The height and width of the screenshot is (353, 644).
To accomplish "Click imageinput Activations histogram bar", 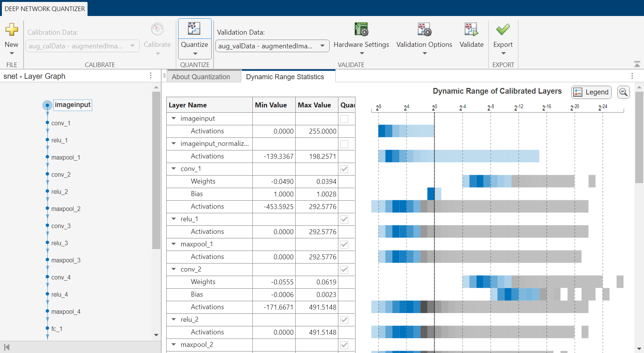I will tap(406, 131).
